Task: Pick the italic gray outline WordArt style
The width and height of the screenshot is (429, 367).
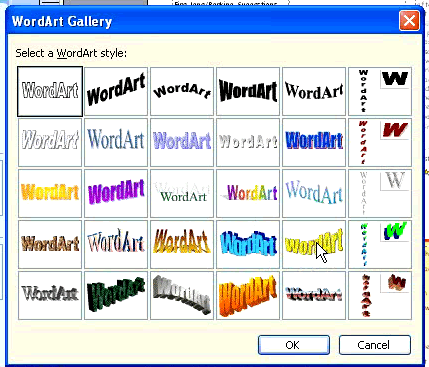Action: [x=50, y=142]
